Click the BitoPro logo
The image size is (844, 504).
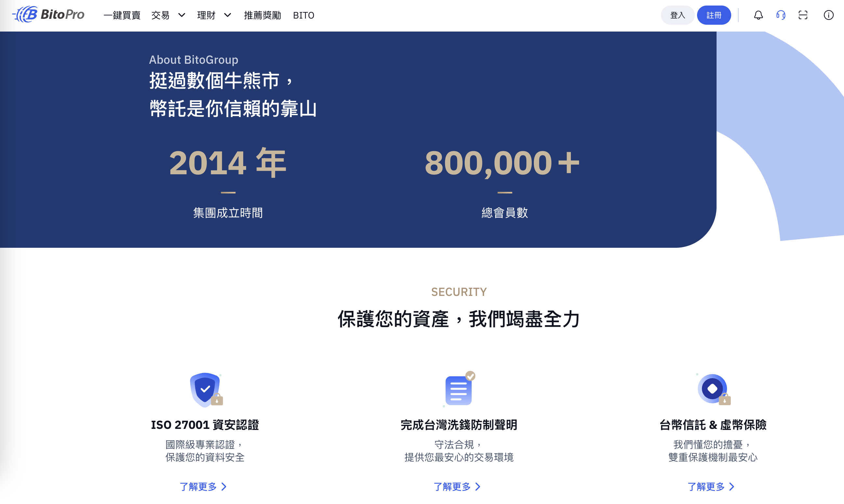[48, 15]
